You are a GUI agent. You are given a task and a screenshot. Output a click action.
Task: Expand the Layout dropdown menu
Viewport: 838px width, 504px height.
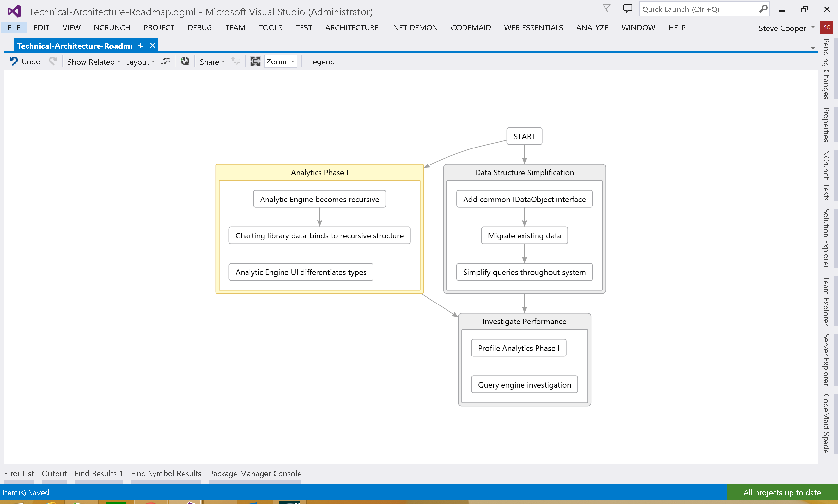point(140,62)
